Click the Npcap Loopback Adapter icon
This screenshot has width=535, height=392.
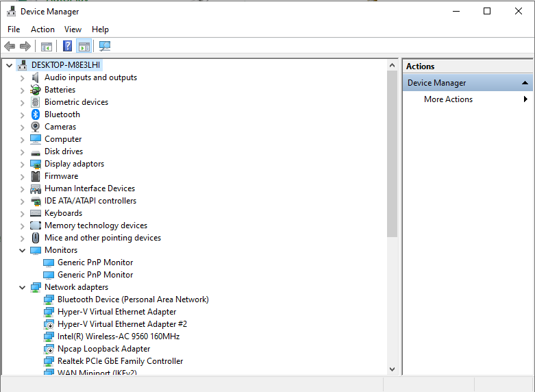coord(49,349)
